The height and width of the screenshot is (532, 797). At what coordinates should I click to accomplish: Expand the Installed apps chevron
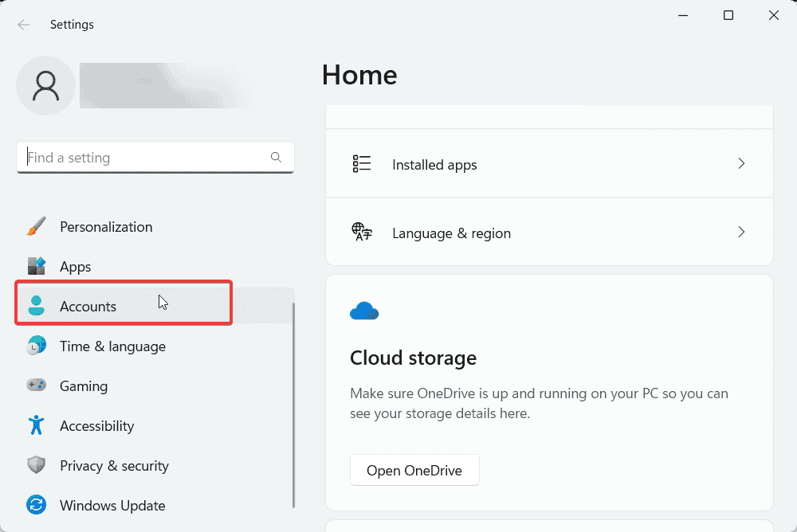point(741,163)
